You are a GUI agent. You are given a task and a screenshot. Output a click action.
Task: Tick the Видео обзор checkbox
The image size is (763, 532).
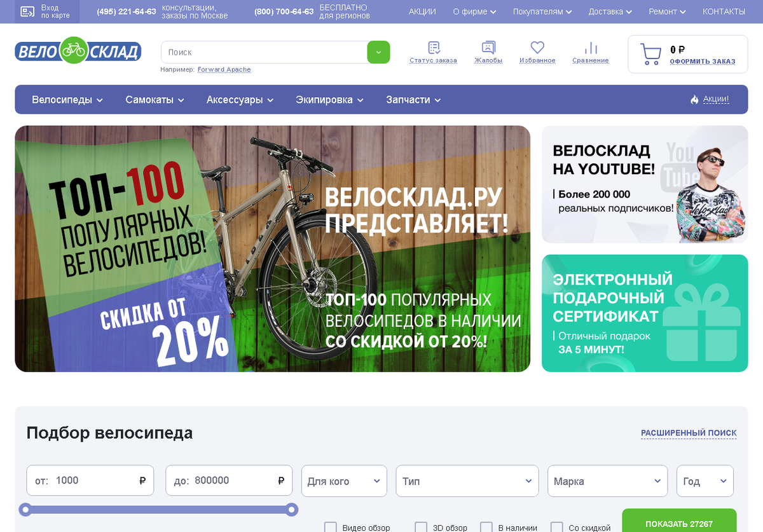[331, 528]
